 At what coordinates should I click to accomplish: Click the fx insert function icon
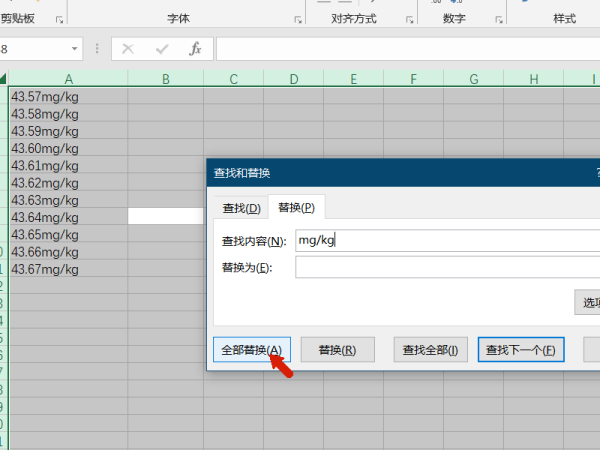coord(195,49)
